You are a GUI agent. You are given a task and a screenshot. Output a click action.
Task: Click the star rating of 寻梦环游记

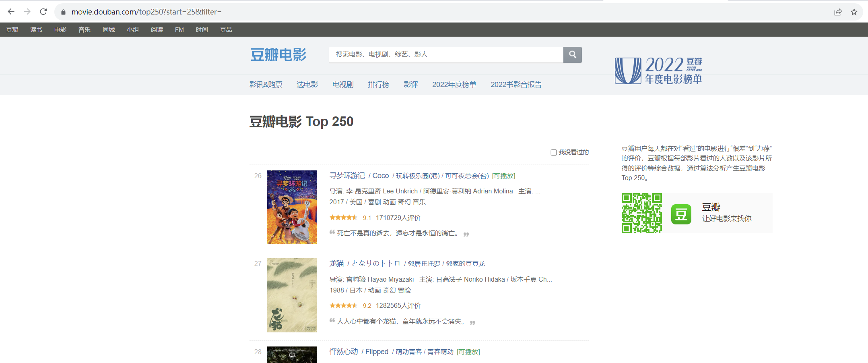pos(343,218)
